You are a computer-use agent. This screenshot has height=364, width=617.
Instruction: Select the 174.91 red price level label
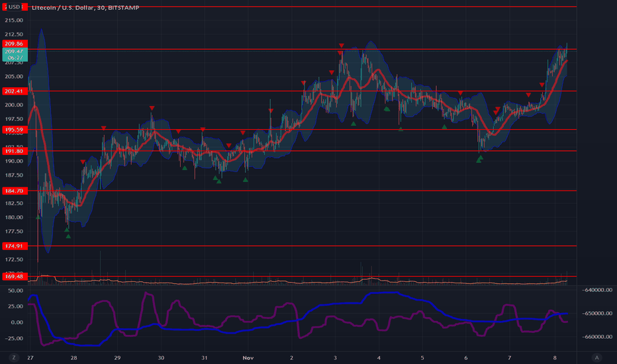point(14,246)
